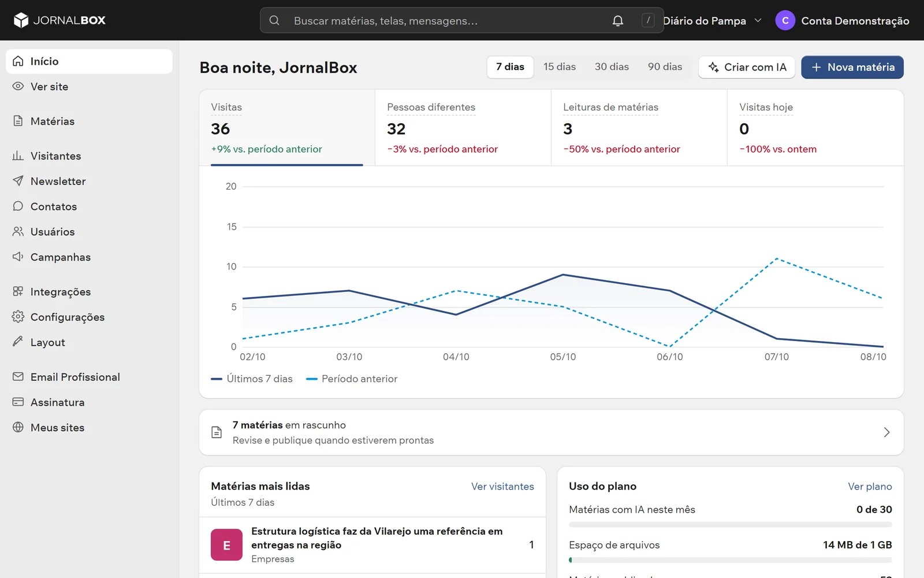Click the Campanhas megaphone icon
The width and height of the screenshot is (924, 578).
tap(18, 257)
